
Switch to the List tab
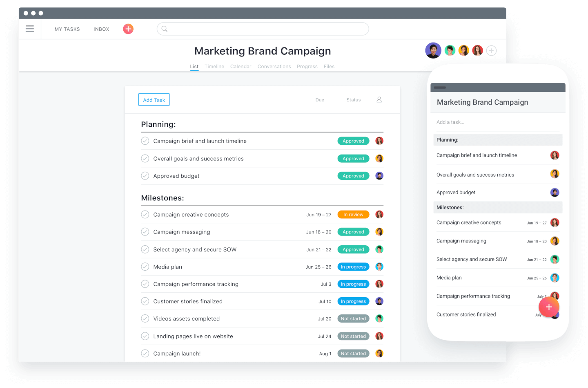click(x=194, y=67)
